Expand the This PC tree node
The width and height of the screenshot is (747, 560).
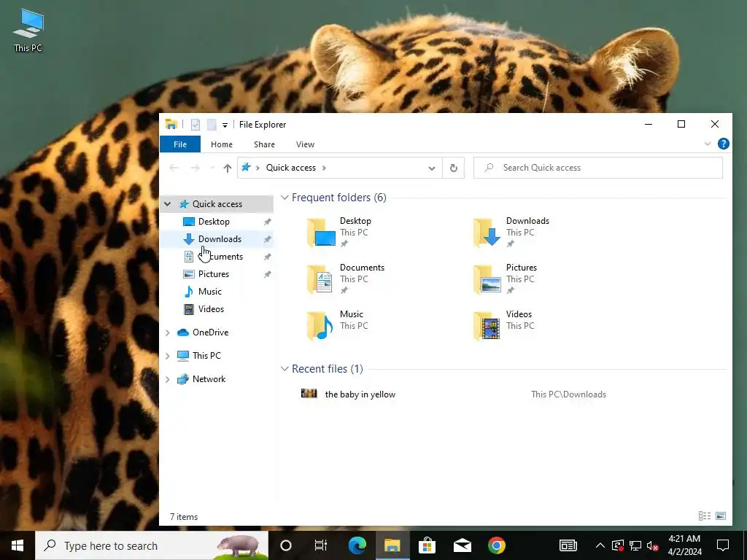[x=168, y=356]
